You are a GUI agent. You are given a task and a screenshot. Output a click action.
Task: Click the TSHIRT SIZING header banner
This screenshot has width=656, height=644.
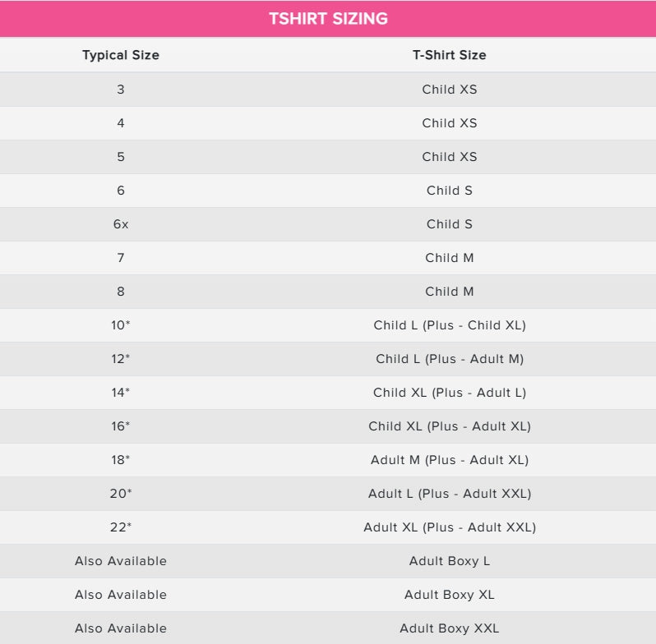328,18
